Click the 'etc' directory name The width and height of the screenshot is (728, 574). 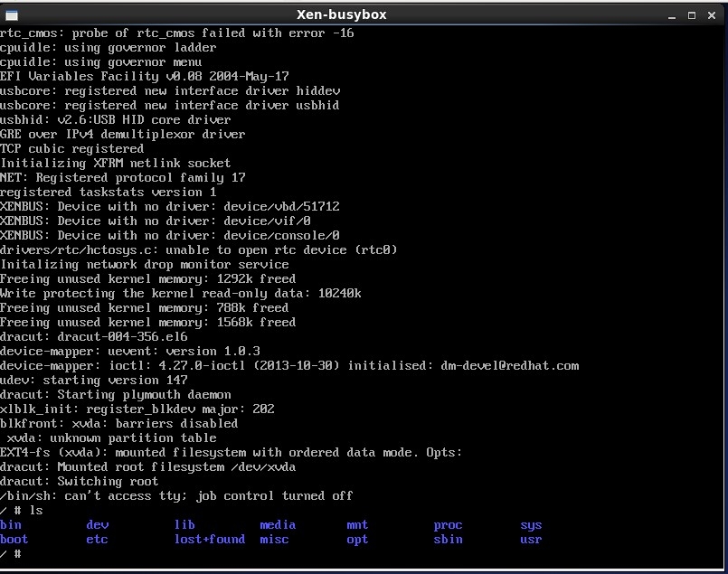pyautogui.click(x=97, y=539)
